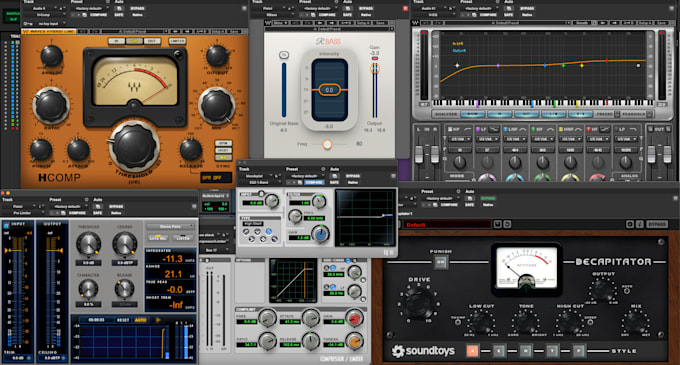Open the Stereo Pairs dropdown in Pro Limiter

pyautogui.click(x=170, y=226)
